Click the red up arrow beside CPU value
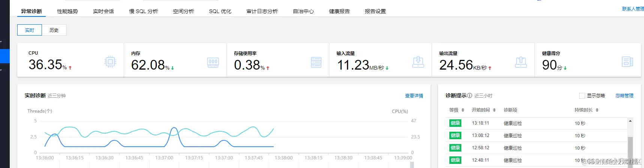644x168 pixels. click(70, 68)
